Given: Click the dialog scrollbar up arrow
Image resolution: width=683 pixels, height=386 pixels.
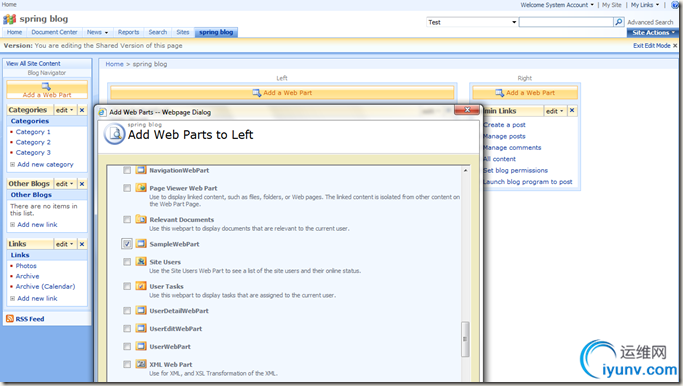Looking at the screenshot, I should point(465,170).
